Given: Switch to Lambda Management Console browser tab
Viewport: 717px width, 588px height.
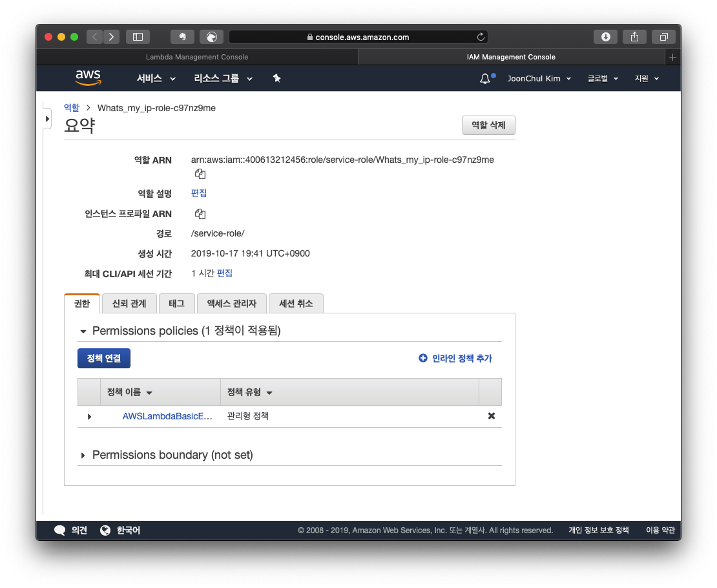Looking at the screenshot, I should point(197,57).
